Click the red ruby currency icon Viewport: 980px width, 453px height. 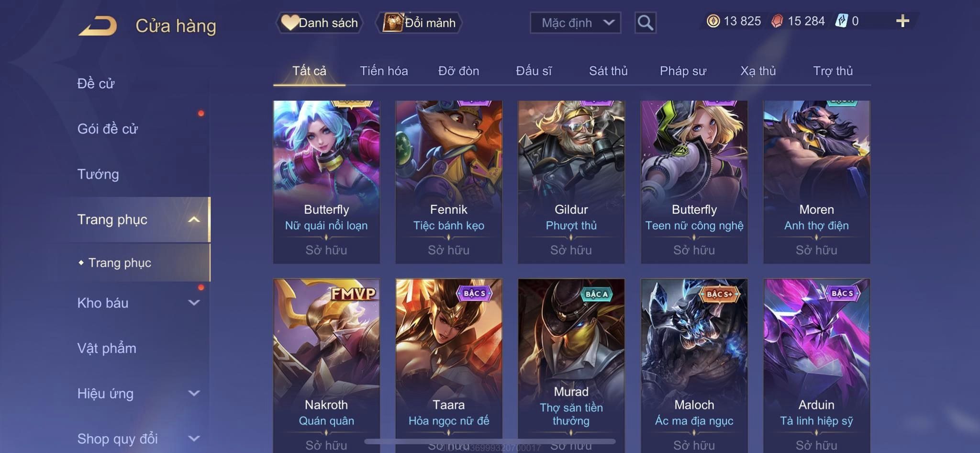777,21
